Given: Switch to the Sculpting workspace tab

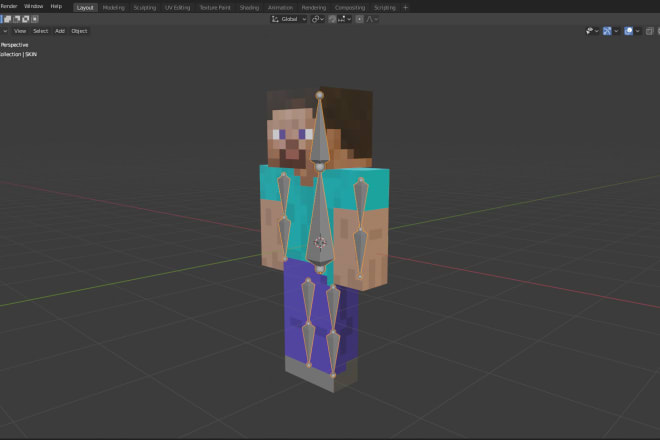Looking at the screenshot, I should [144, 8].
